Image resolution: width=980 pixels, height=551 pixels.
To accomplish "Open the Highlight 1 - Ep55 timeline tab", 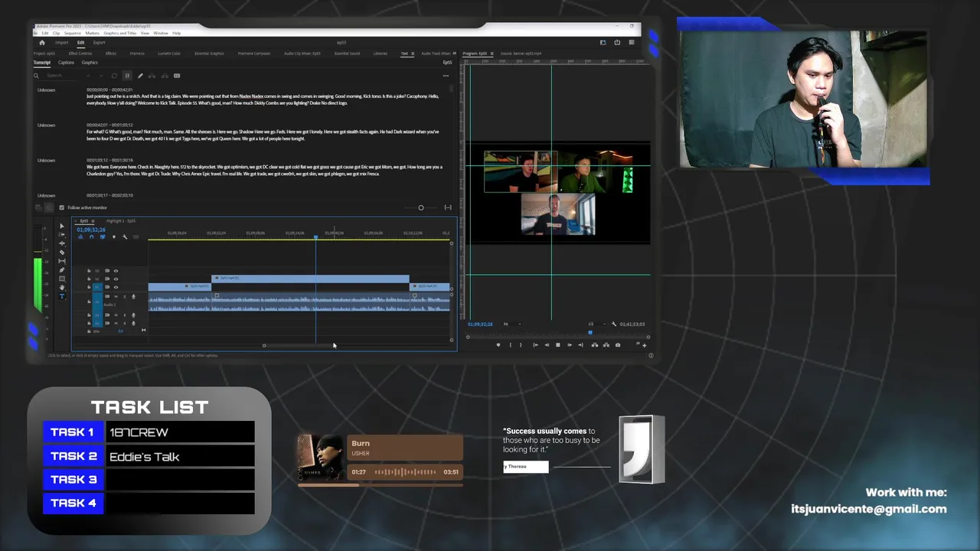I will pyautogui.click(x=121, y=221).
